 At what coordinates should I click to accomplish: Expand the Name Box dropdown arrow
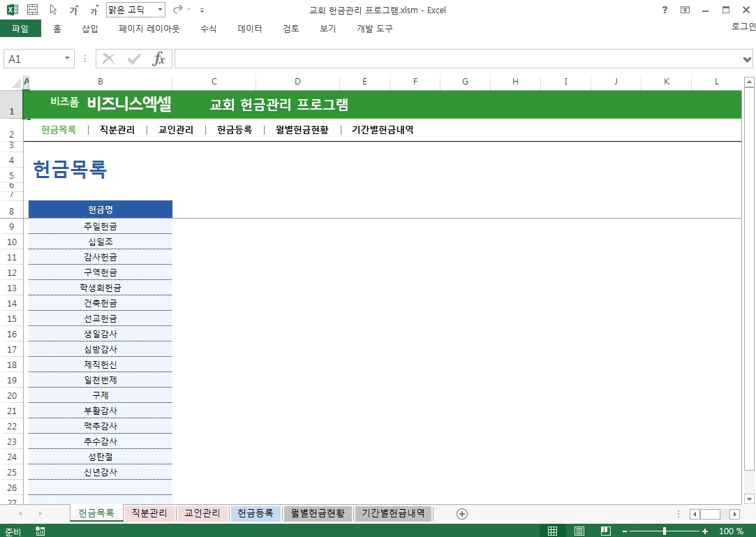[68, 59]
